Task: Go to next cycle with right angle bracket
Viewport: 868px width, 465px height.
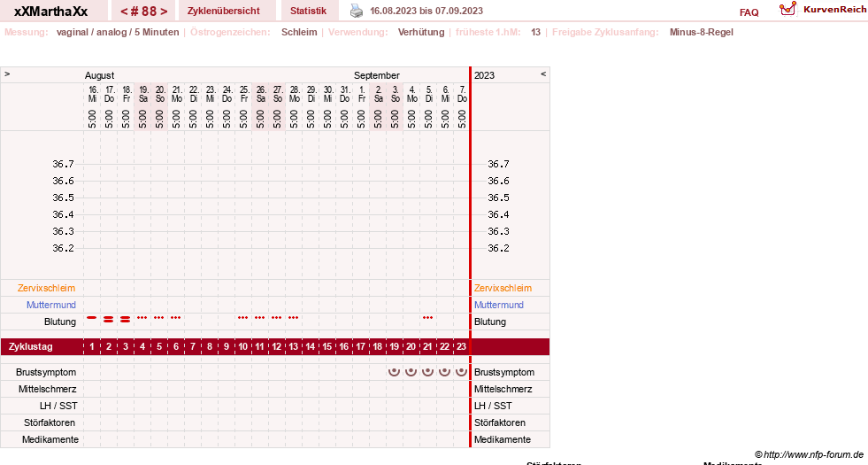Action: (x=164, y=12)
